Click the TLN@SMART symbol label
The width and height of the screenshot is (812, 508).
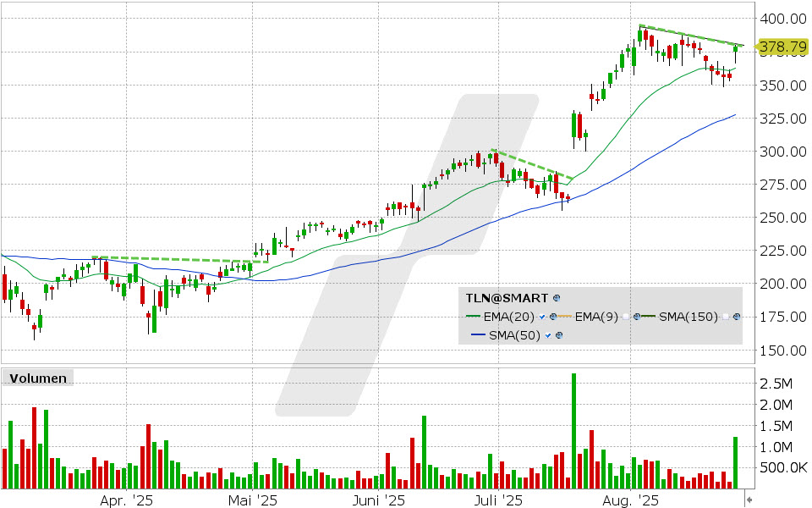click(x=507, y=298)
